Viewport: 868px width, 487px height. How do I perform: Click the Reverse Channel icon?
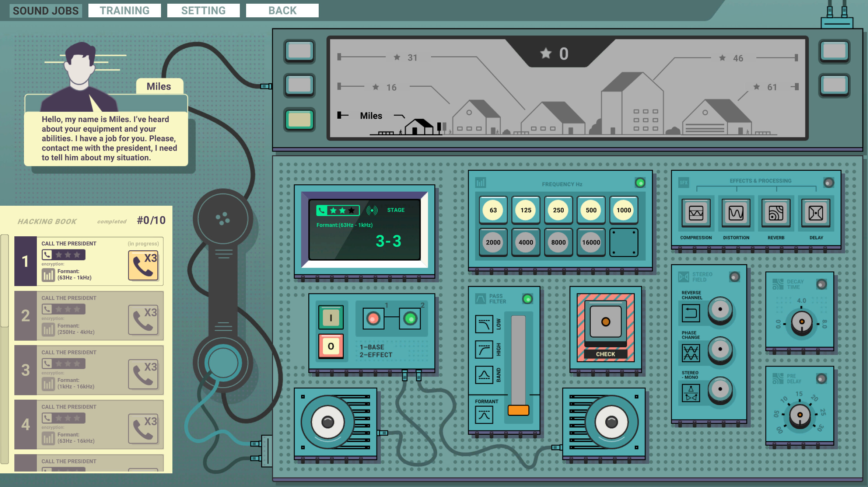[691, 313]
